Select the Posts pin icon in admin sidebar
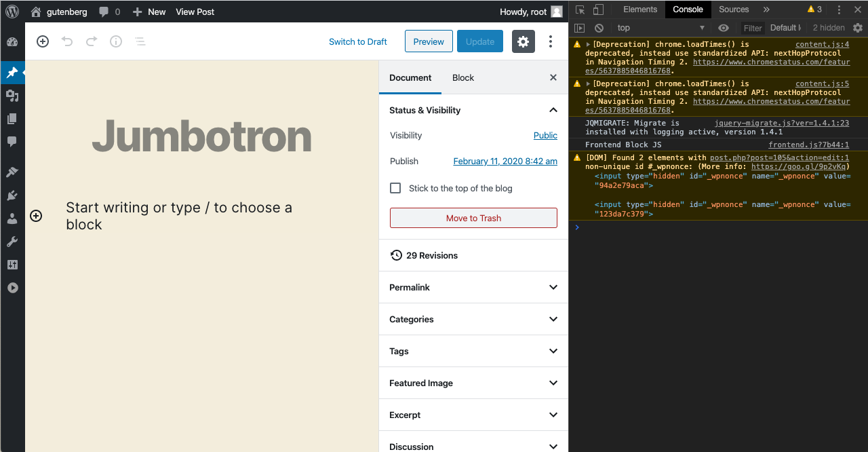Screen dimensions: 868x452 point(12,73)
